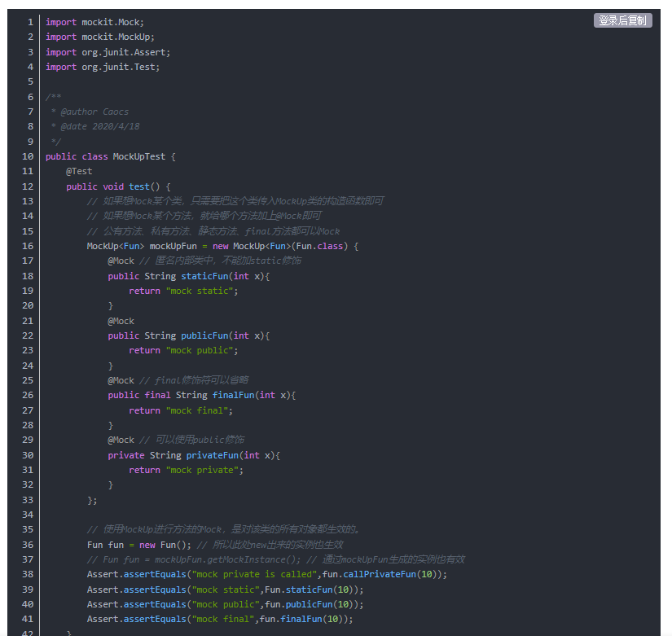Click 'public String staticFun(int x){' line
The width and height of the screenshot is (672, 640).
click(189, 276)
